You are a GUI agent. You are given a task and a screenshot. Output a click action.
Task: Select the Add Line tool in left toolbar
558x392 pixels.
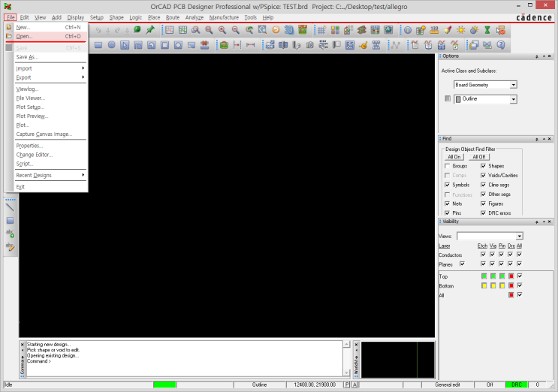(10, 207)
